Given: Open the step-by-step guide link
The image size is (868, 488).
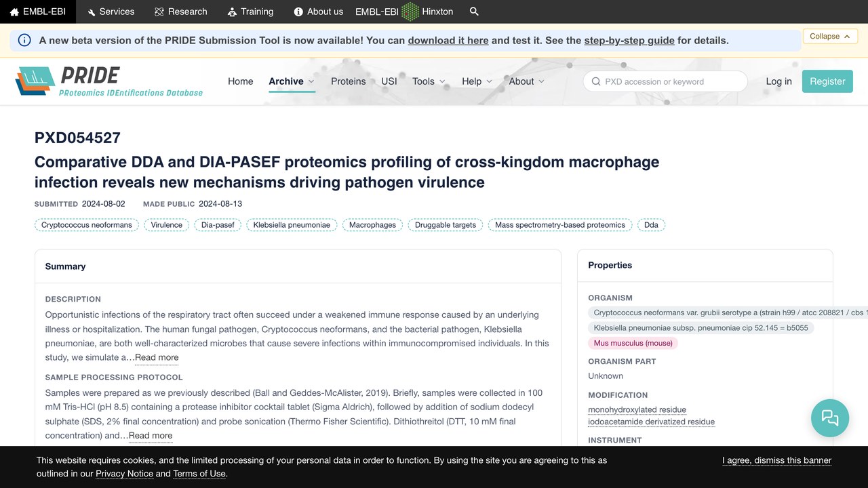Looking at the screenshot, I should click(x=629, y=40).
